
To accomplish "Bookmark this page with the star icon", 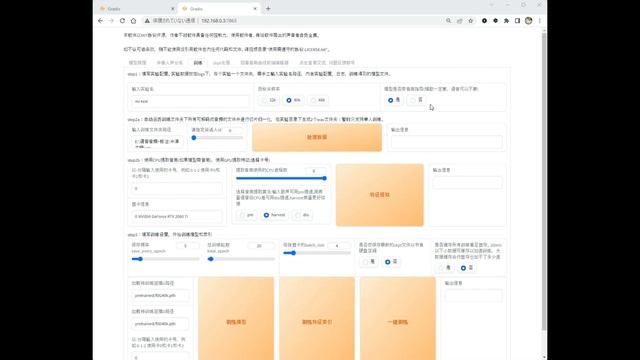I will pyautogui.click(x=471, y=20).
